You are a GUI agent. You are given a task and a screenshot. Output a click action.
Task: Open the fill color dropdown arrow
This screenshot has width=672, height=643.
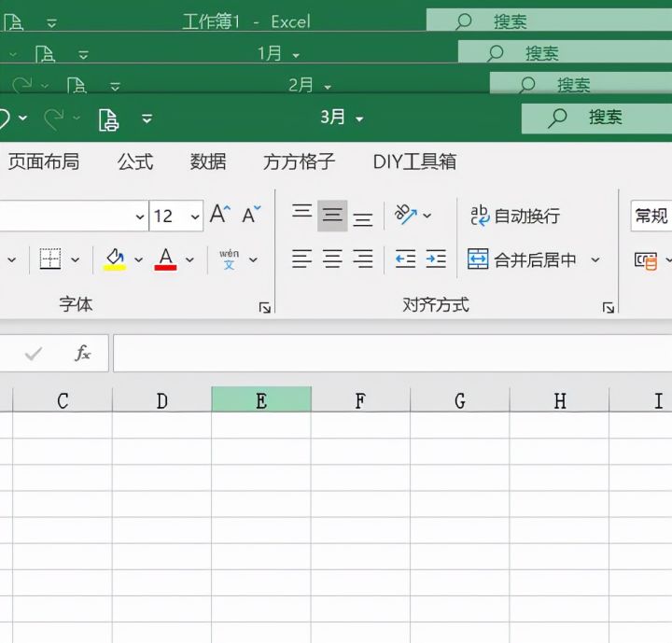coord(138,259)
